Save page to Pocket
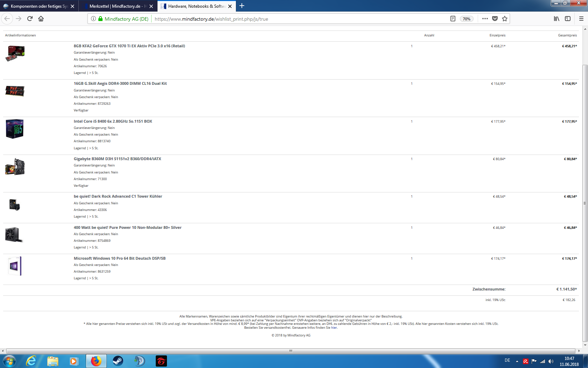The width and height of the screenshot is (588, 368). 495,19
